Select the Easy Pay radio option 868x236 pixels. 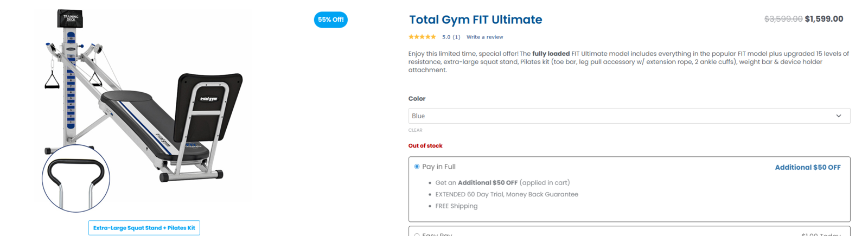[x=417, y=234]
